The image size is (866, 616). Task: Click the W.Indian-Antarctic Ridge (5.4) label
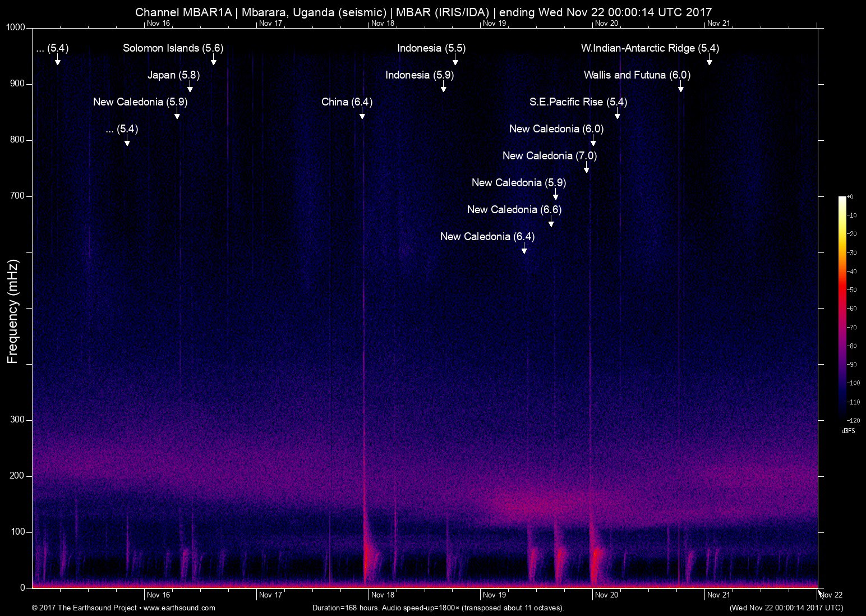tap(650, 48)
